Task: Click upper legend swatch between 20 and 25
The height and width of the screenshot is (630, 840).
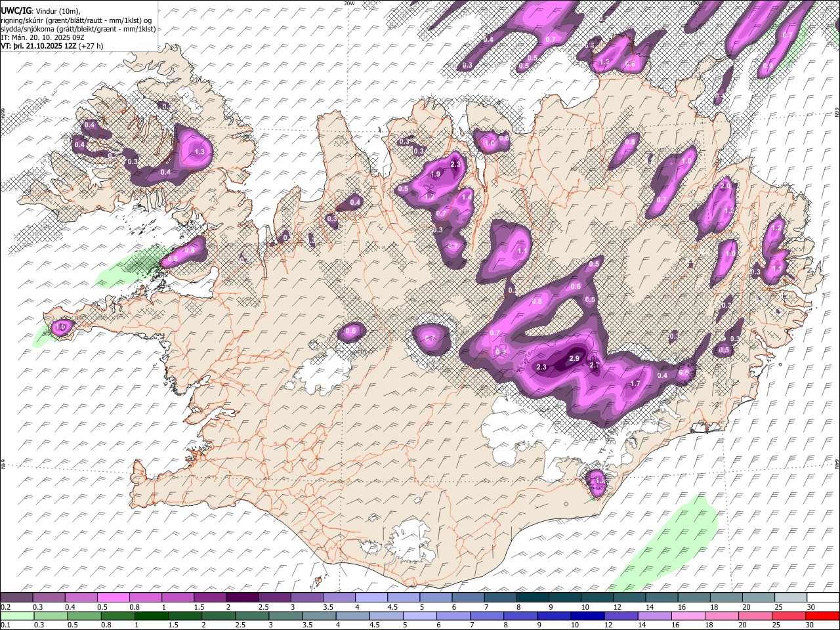Action: [x=758, y=597]
